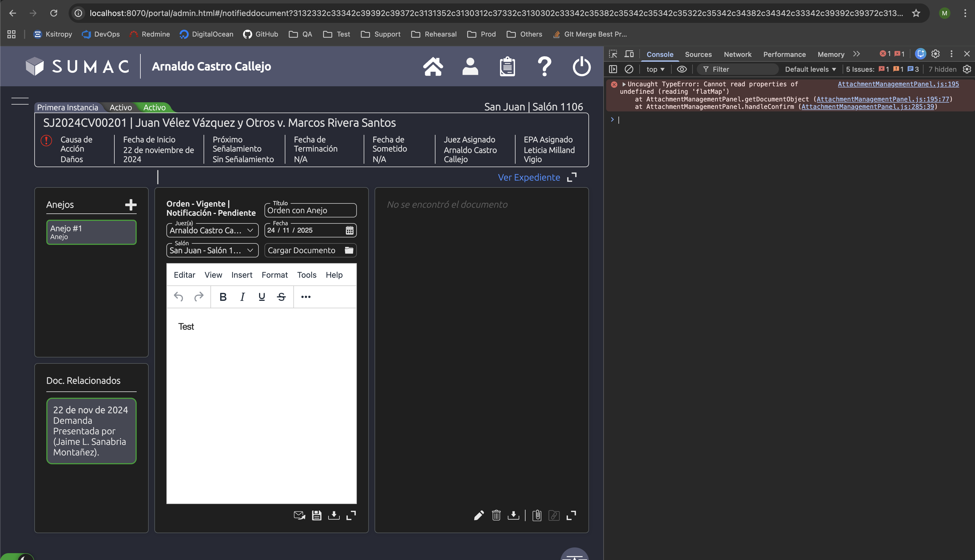Open the Juez(a) dropdown
The width and height of the screenshot is (975, 560).
[x=212, y=230]
